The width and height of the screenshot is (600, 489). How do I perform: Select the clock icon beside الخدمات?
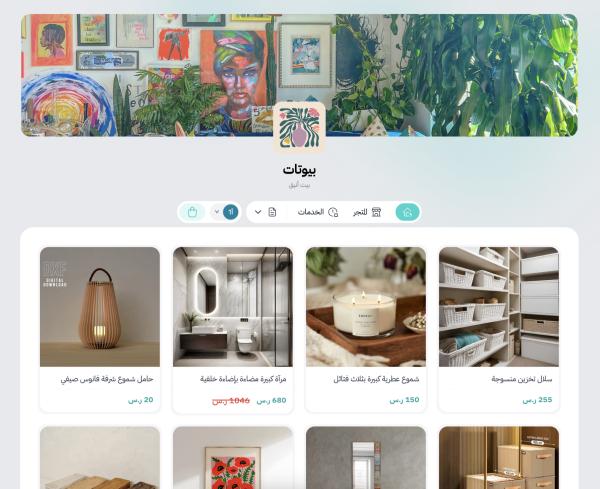pyautogui.click(x=333, y=212)
